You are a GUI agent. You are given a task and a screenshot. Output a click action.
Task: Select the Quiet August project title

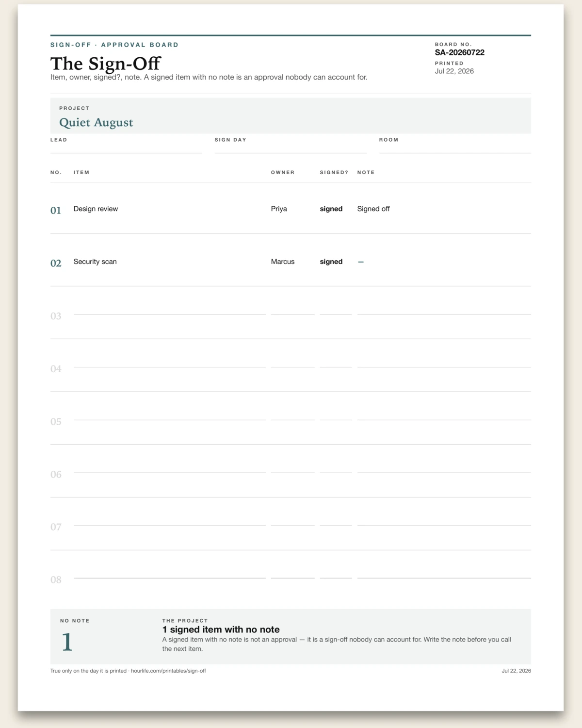coord(96,122)
